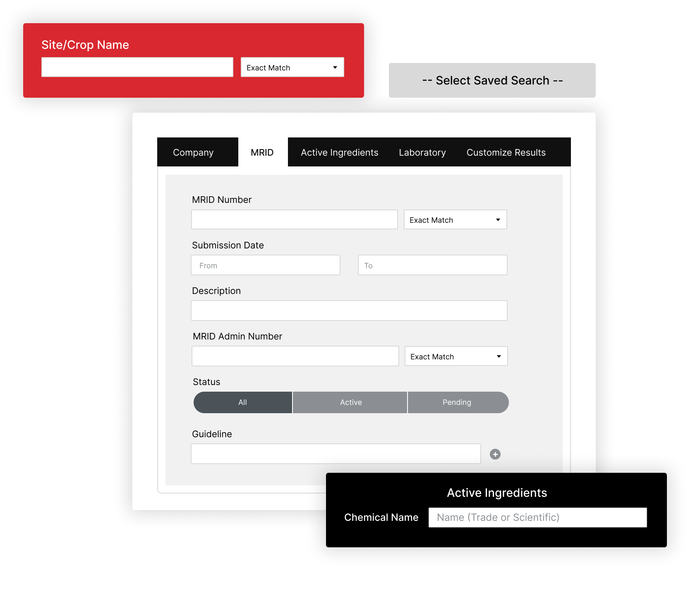Click the Site/Crop Name text field
The image size is (700, 597).
point(137,67)
